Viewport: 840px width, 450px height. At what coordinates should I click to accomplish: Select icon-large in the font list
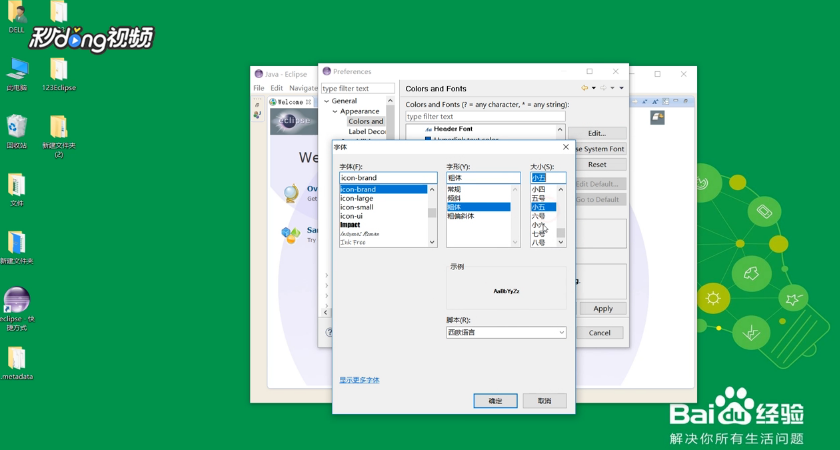point(357,198)
